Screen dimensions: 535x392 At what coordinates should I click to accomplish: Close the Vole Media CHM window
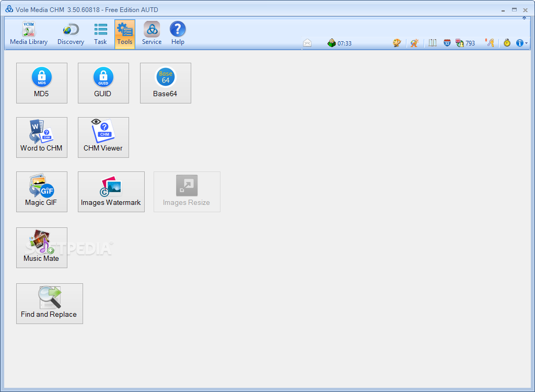[x=526, y=10]
